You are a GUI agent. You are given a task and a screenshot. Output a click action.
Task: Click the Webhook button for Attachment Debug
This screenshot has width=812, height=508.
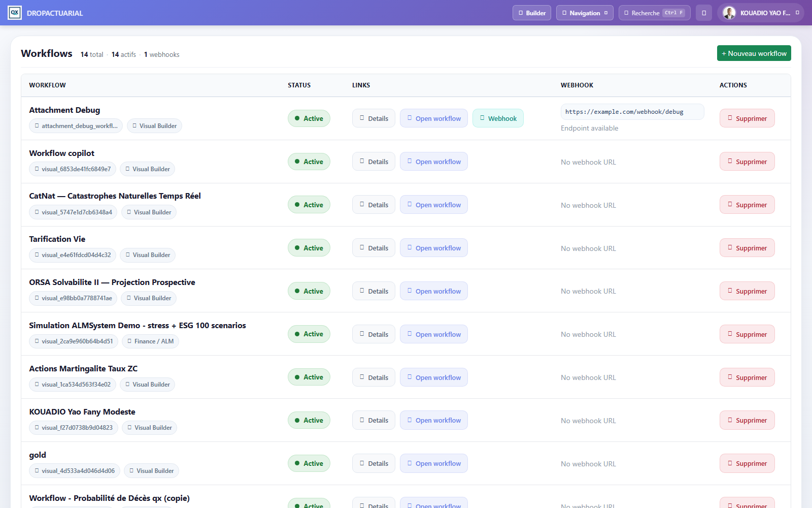[x=498, y=118]
